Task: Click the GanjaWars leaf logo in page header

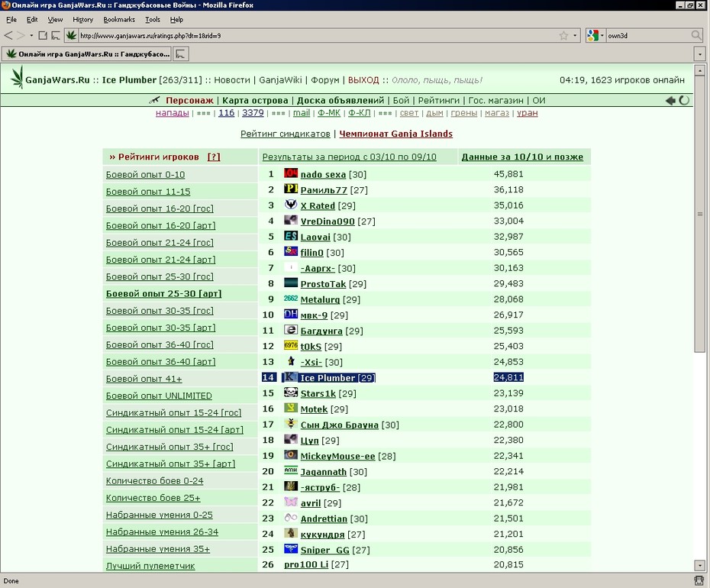Action: (x=18, y=77)
